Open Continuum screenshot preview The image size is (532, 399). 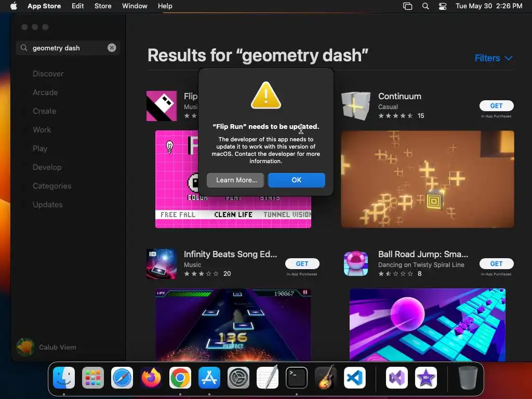428,179
